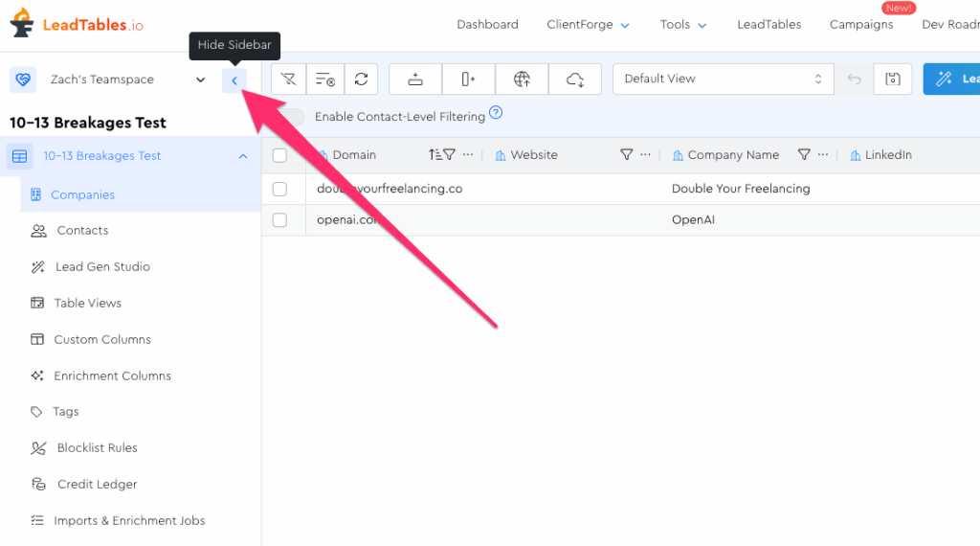Open the ClientForge menu
This screenshot has width=980, height=546.
point(588,25)
